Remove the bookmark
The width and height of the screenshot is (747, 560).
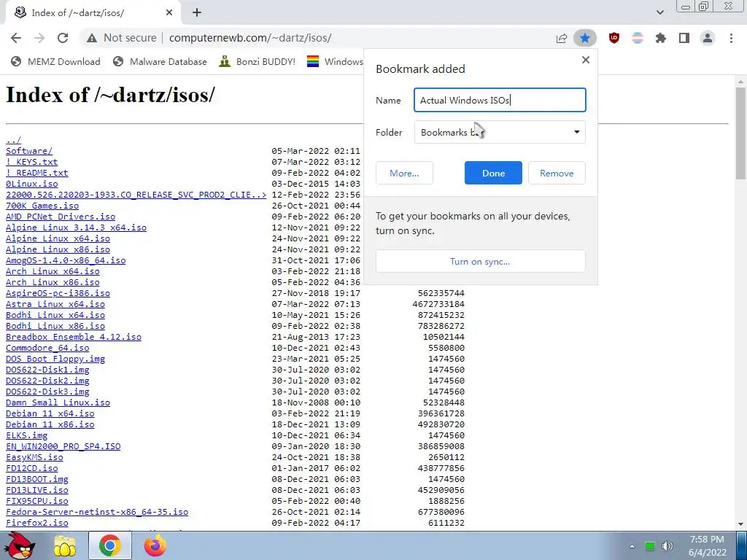[x=557, y=173]
